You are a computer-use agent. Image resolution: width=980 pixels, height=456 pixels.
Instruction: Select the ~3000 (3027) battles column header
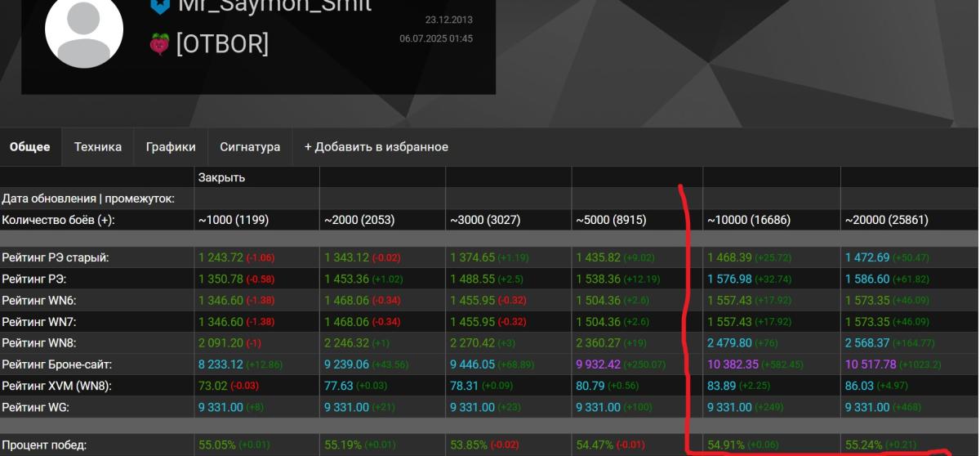pos(485,220)
